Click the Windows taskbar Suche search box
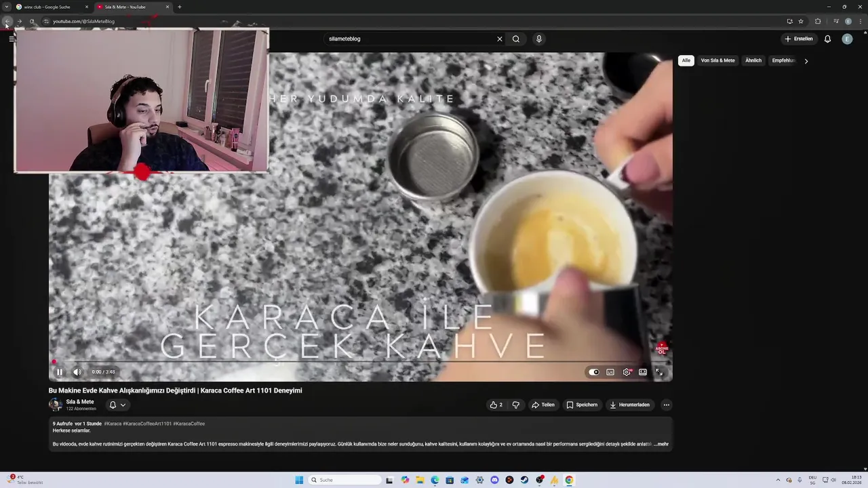 [x=344, y=480]
